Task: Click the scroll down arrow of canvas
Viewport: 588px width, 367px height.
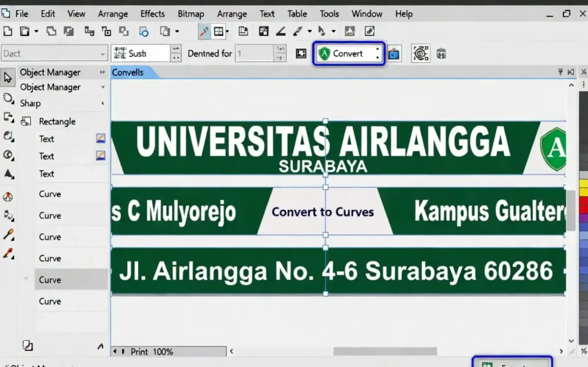Action: 571,341
